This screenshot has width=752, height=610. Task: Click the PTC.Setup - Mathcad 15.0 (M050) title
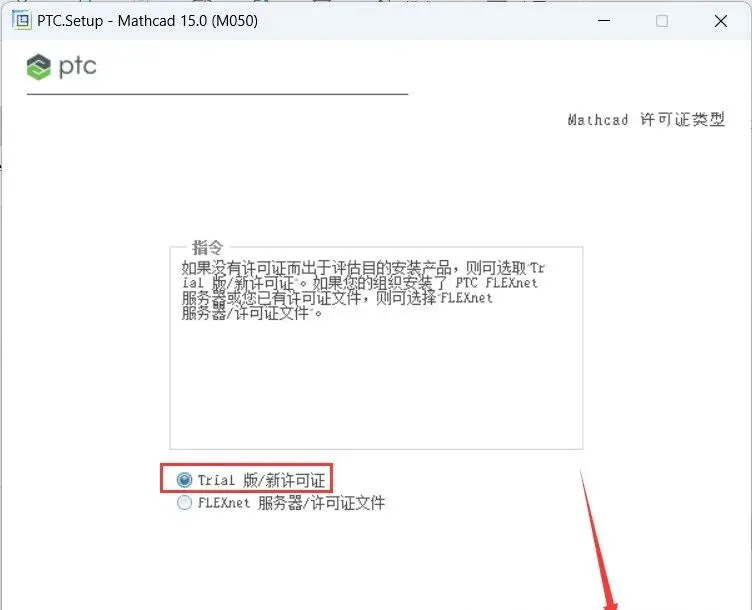pyautogui.click(x=147, y=21)
